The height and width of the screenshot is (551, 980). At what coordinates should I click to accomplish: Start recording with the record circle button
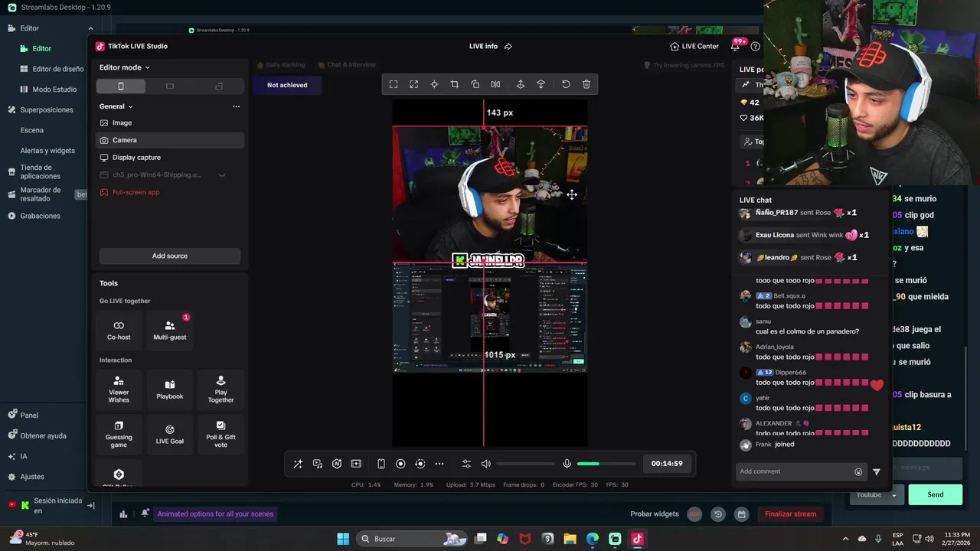400,464
